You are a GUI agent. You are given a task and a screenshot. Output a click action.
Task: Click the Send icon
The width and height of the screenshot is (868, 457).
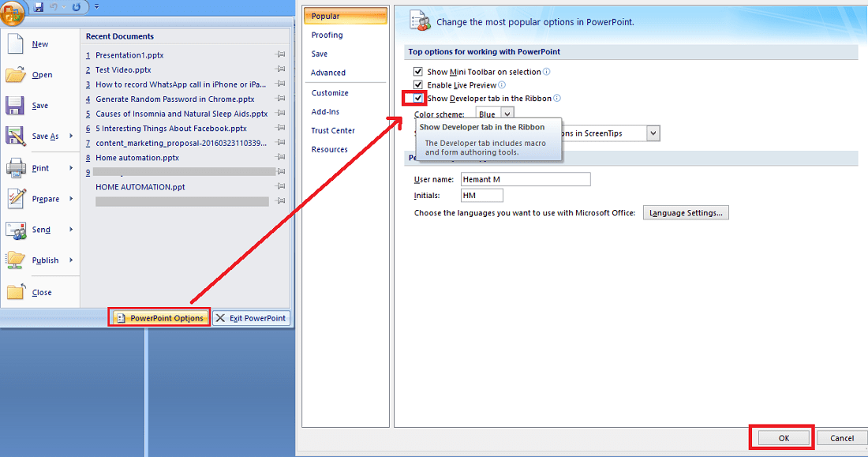point(16,230)
